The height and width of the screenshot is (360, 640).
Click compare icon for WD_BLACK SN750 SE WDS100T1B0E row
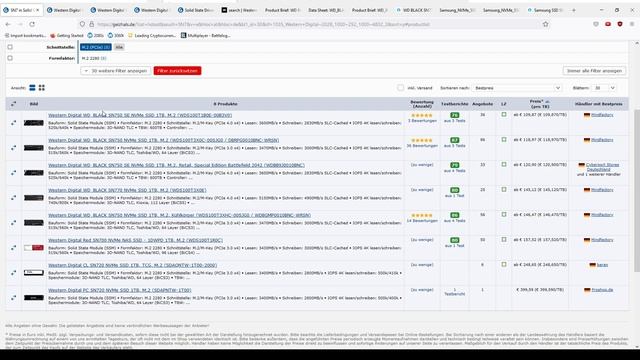(13, 122)
